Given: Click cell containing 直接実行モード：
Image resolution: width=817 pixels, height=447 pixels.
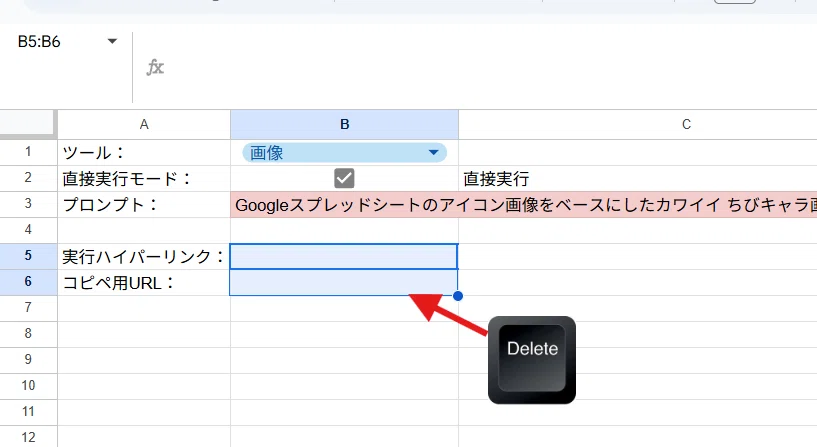Looking at the screenshot, I should click(144, 179).
